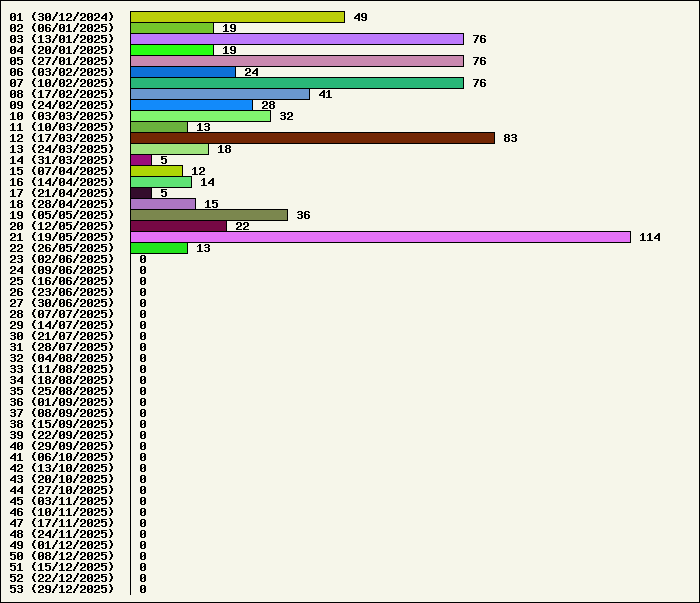
Task: Select the week 31 (28/07/2025) label
Action: 62,347
